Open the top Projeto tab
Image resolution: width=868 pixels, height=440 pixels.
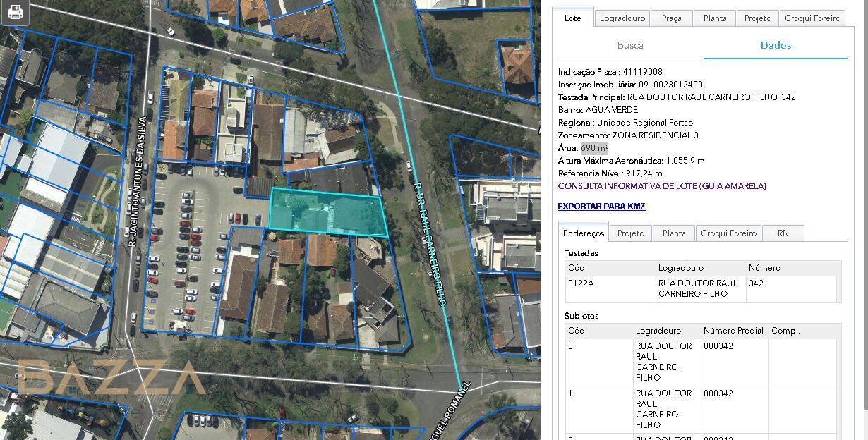coord(757,18)
